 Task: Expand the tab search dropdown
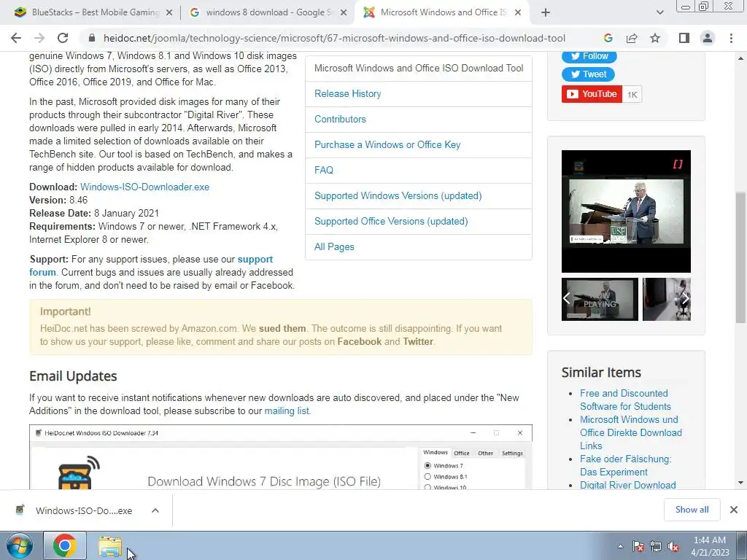click(x=659, y=12)
